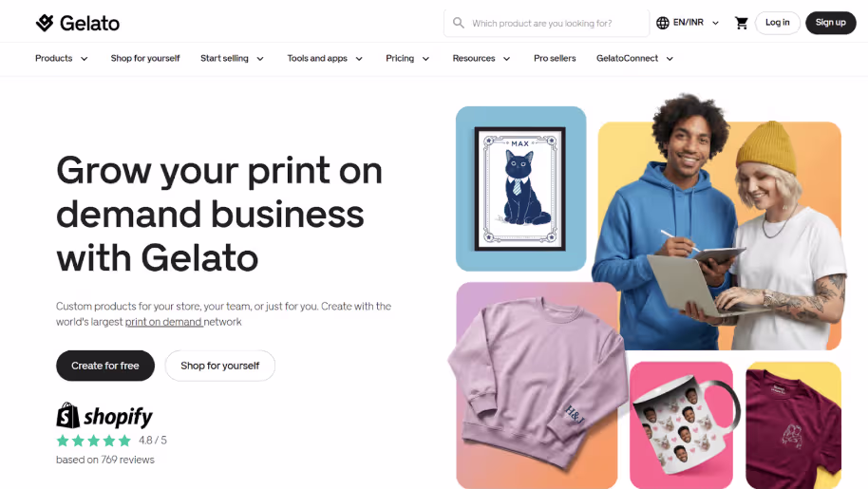The width and height of the screenshot is (868, 489).
Task: Expand the Resources menu
Action: (481, 58)
